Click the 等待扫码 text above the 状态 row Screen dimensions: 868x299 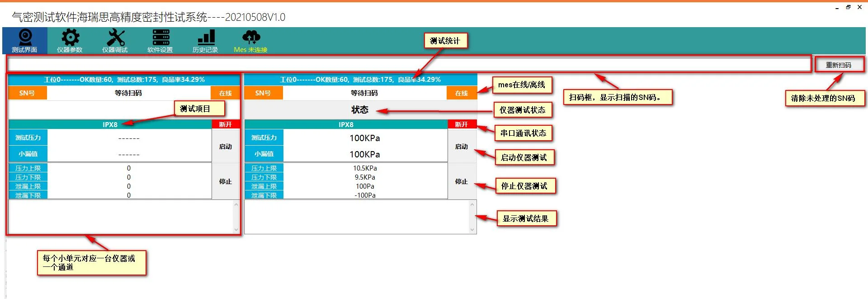pos(364,93)
